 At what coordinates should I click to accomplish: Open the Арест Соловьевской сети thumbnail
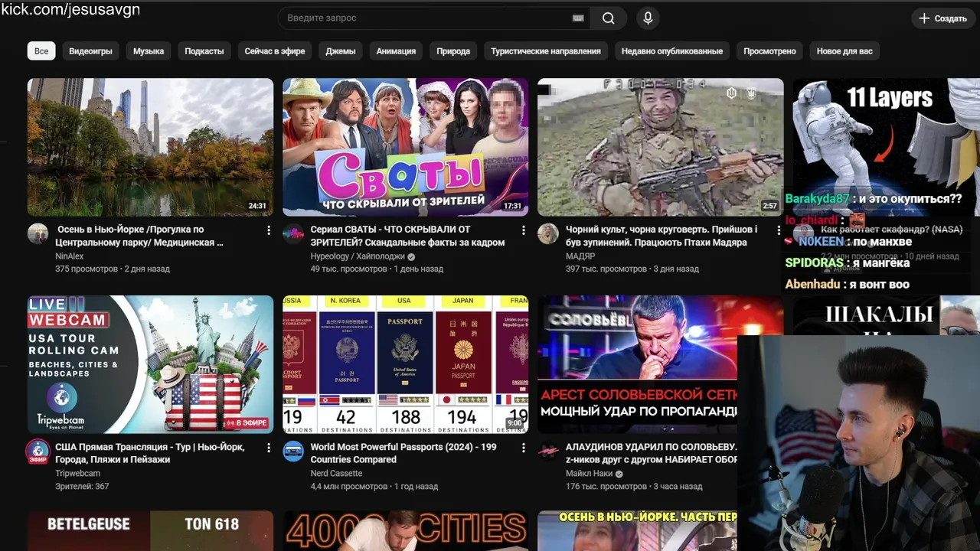pos(637,364)
